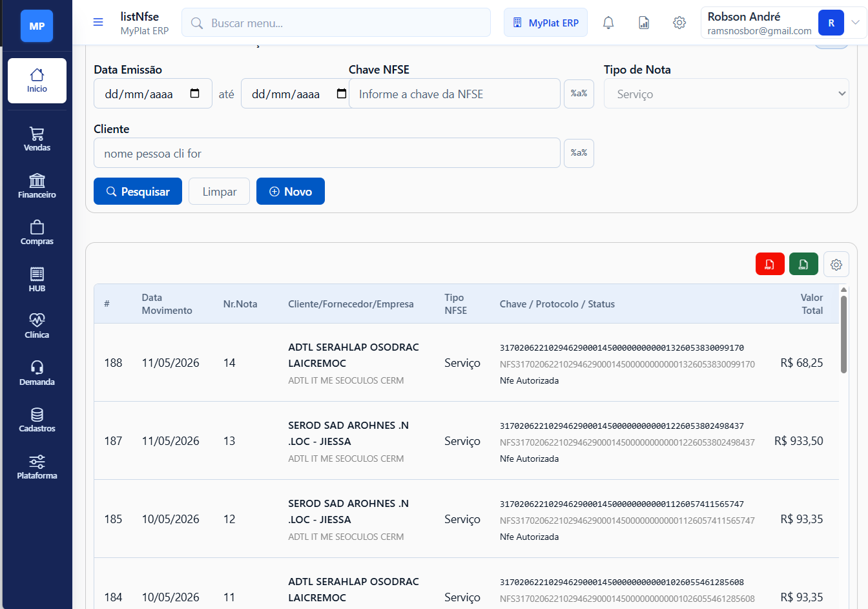
Task: Export table to PDF red icon
Action: click(x=770, y=264)
